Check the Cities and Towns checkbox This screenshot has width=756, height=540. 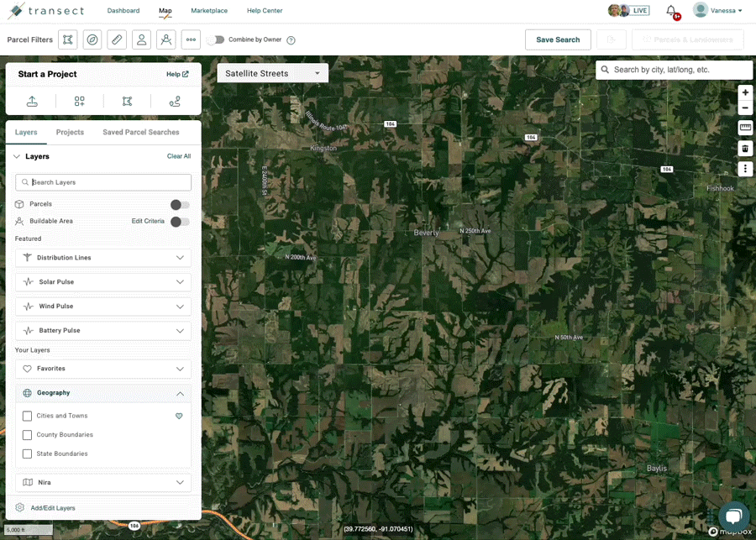(x=28, y=416)
